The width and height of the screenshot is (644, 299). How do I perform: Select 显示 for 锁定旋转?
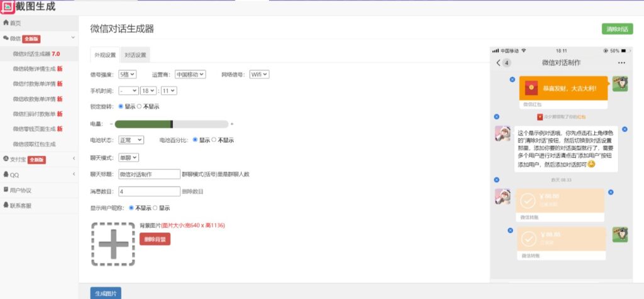point(121,106)
